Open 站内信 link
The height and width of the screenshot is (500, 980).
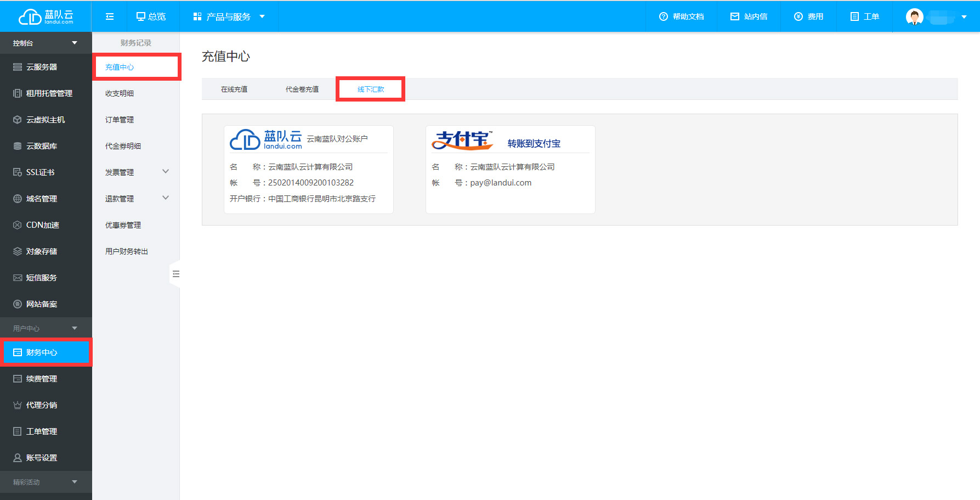coord(756,16)
